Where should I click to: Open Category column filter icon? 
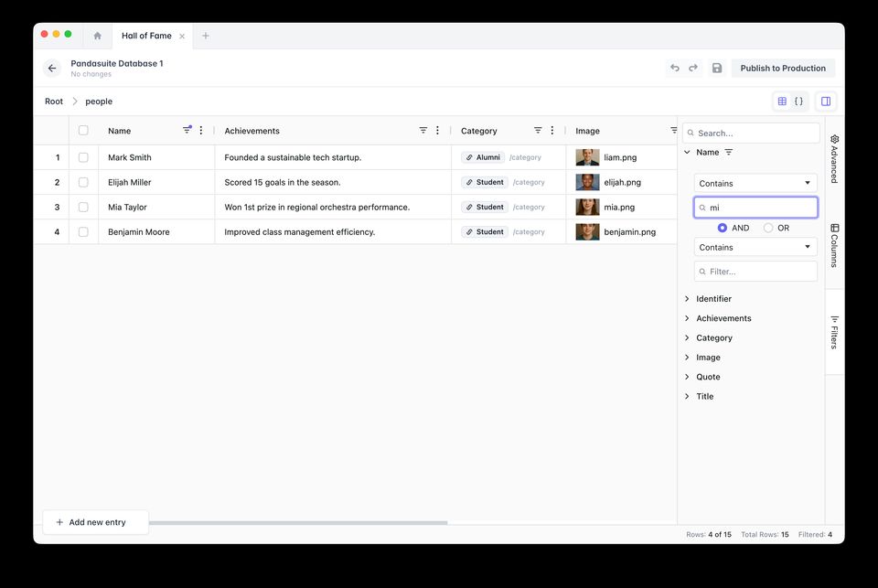click(538, 130)
